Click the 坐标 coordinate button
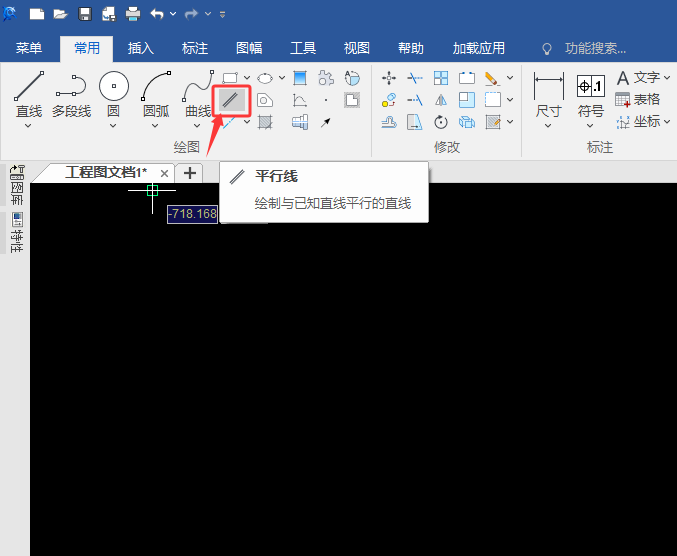Image resolution: width=677 pixels, height=556 pixels. [639, 122]
